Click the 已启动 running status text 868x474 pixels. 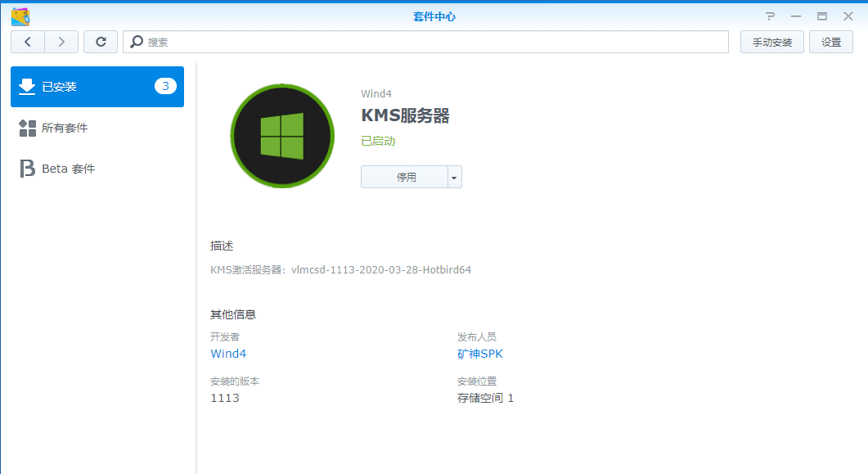[x=378, y=141]
